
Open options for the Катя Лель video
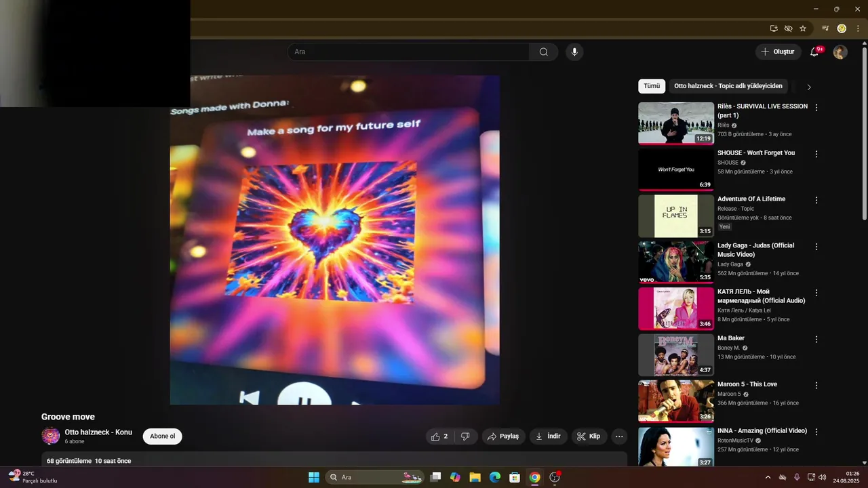(816, 293)
